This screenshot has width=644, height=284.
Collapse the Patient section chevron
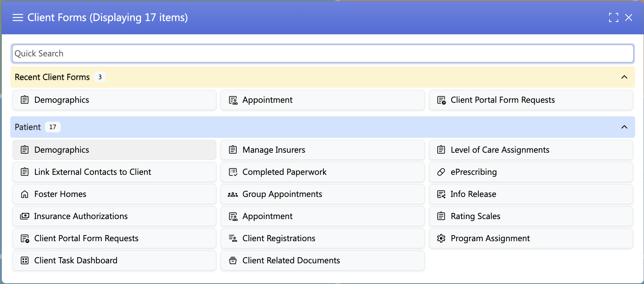(624, 127)
